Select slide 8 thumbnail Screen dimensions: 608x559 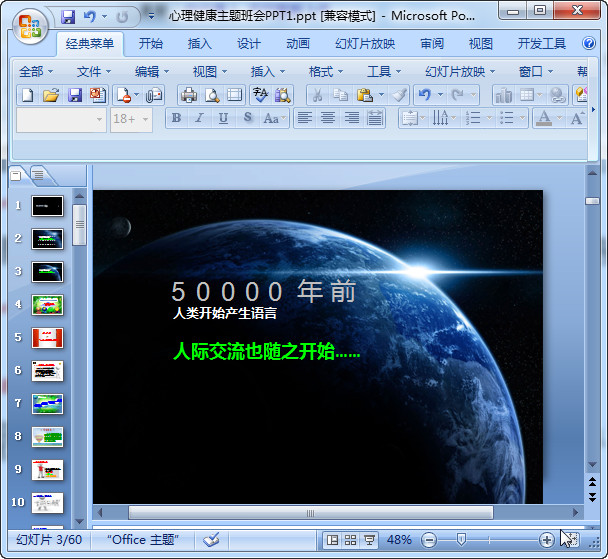point(47,437)
